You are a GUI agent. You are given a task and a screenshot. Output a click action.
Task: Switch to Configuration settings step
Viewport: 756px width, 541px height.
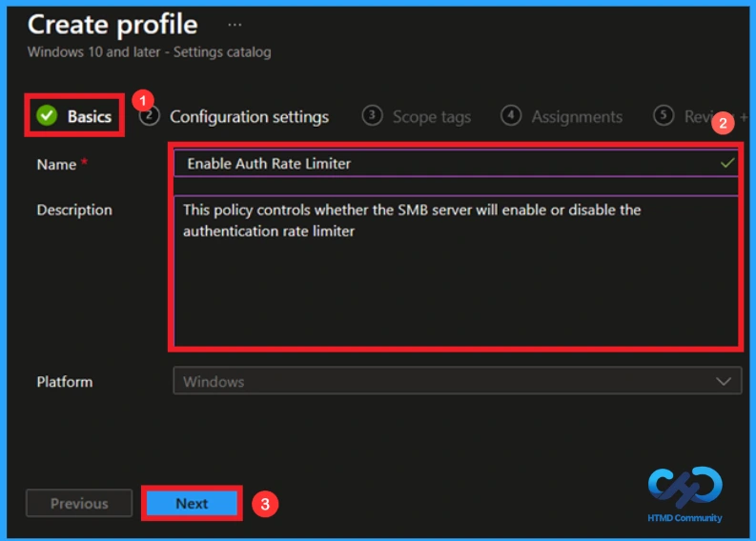coord(234,116)
